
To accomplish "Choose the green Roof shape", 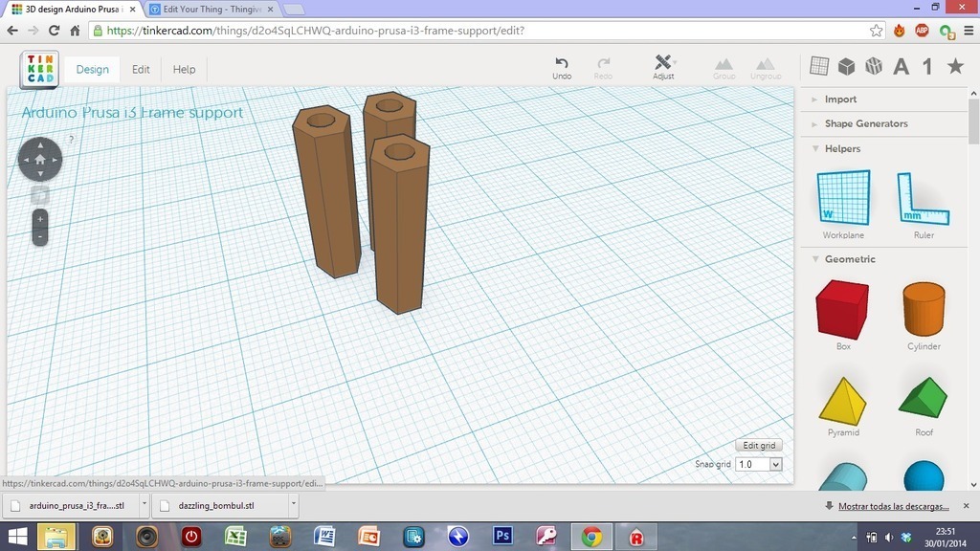I will coord(924,400).
